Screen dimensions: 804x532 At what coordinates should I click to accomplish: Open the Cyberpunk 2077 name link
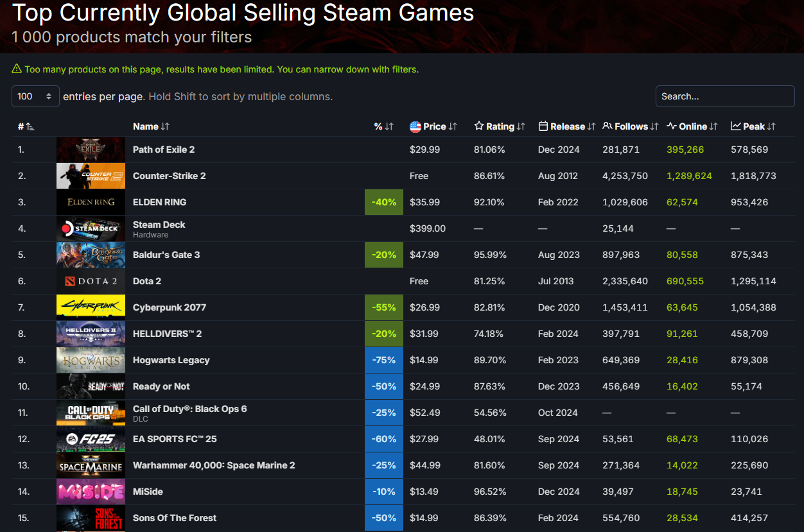(x=170, y=307)
